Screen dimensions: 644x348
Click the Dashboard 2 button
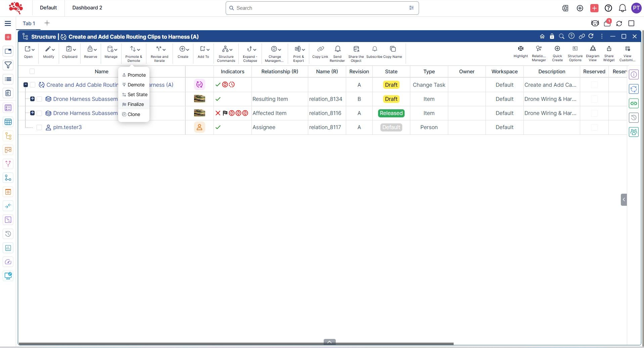point(87,8)
